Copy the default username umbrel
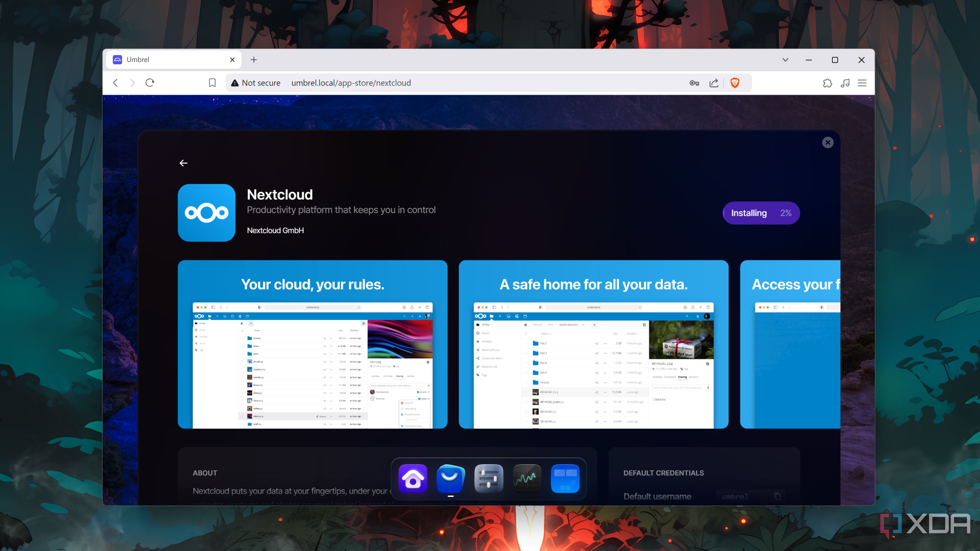Image resolution: width=980 pixels, height=551 pixels. [x=777, y=496]
